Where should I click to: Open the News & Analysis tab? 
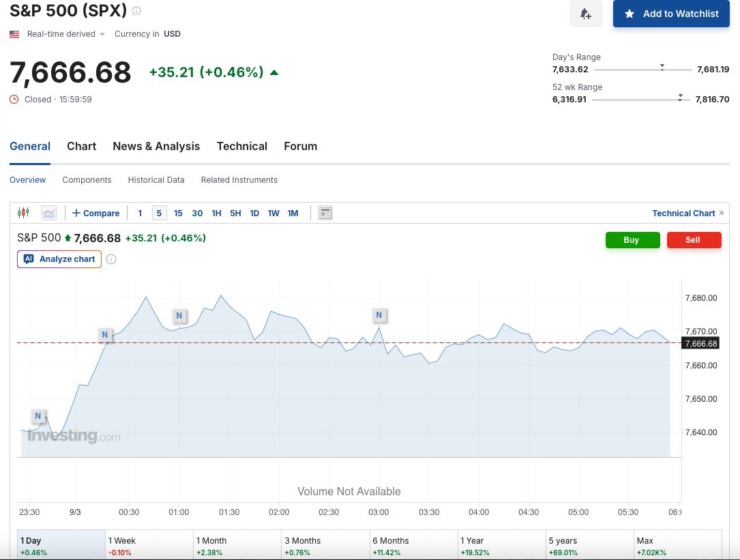(x=156, y=147)
